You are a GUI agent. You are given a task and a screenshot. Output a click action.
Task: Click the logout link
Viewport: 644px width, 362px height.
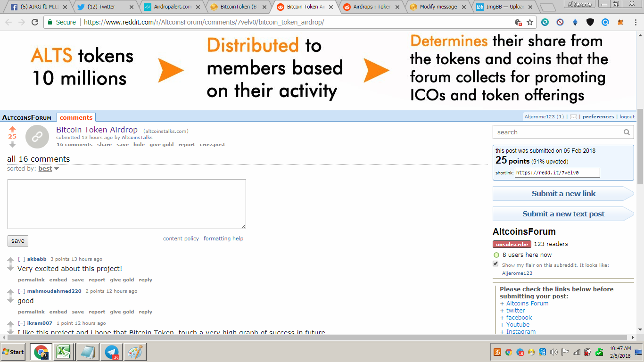coord(627,117)
